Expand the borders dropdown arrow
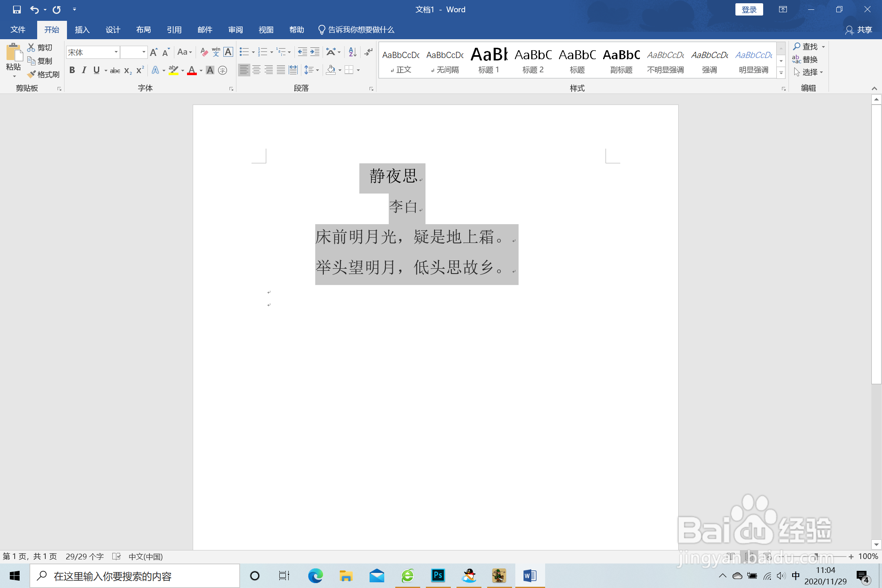 (359, 70)
